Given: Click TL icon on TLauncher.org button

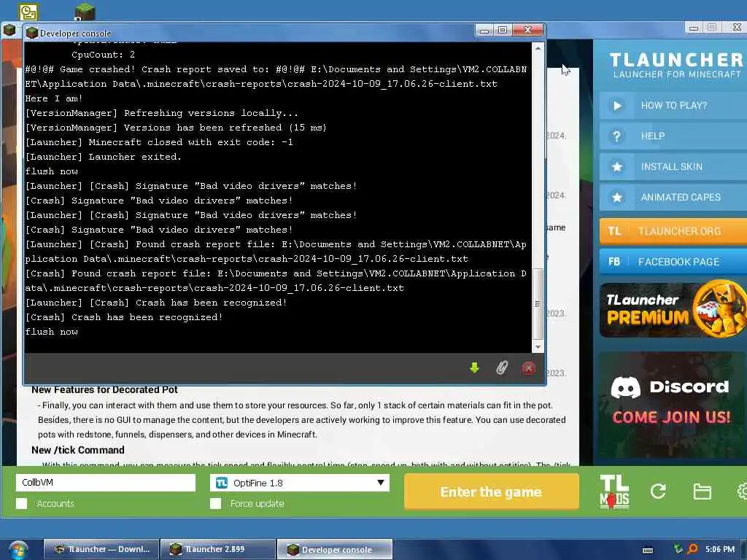Looking at the screenshot, I should coord(614,231).
